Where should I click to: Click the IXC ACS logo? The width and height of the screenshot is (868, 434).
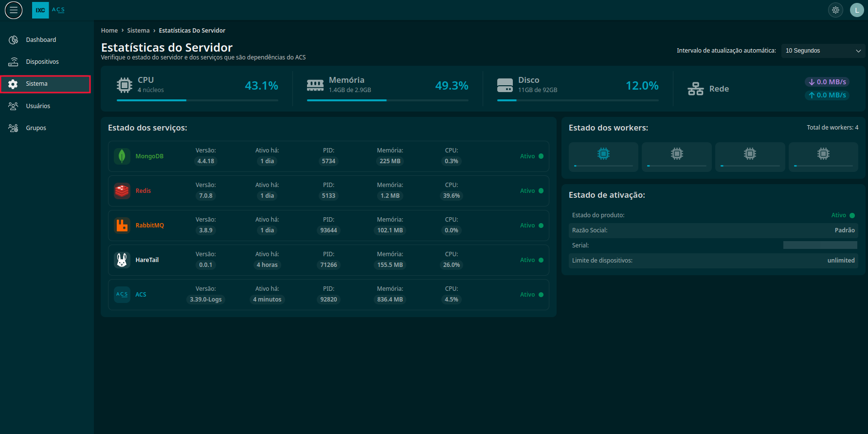(49, 10)
